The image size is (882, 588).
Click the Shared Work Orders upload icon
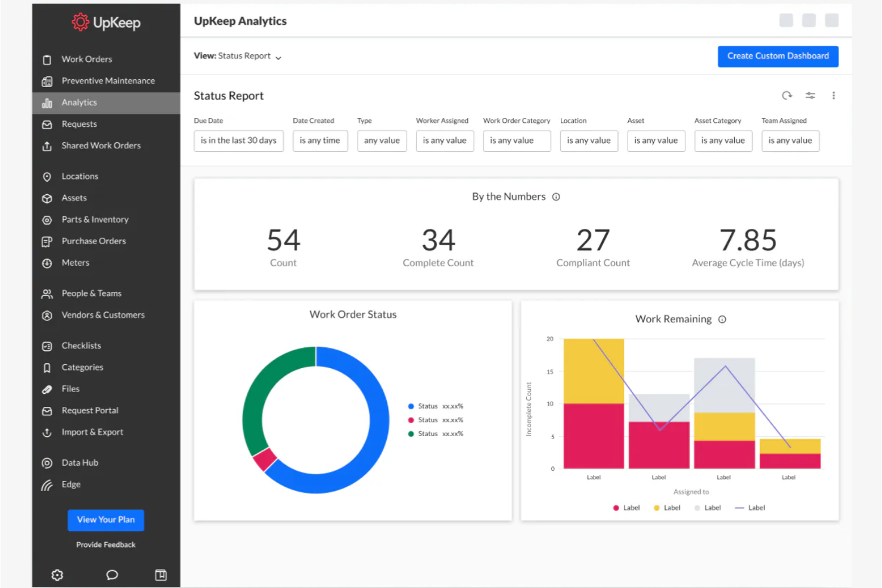click(47, 146)
